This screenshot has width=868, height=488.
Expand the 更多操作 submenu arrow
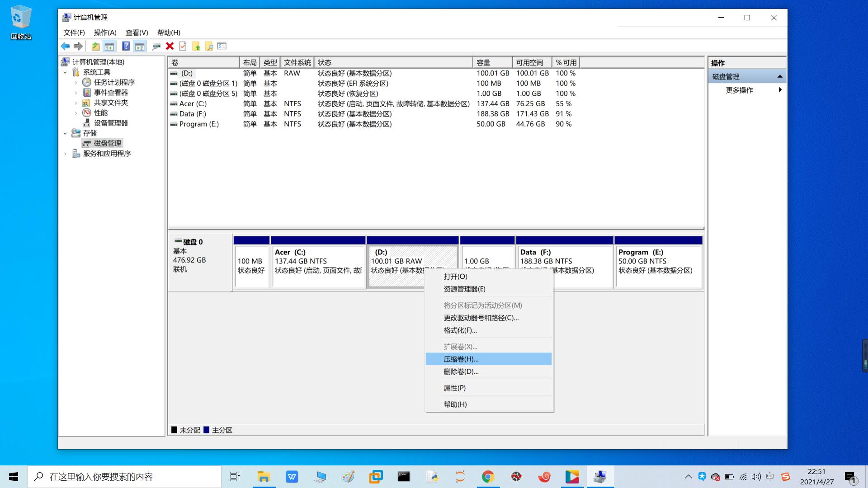[781, 89]
